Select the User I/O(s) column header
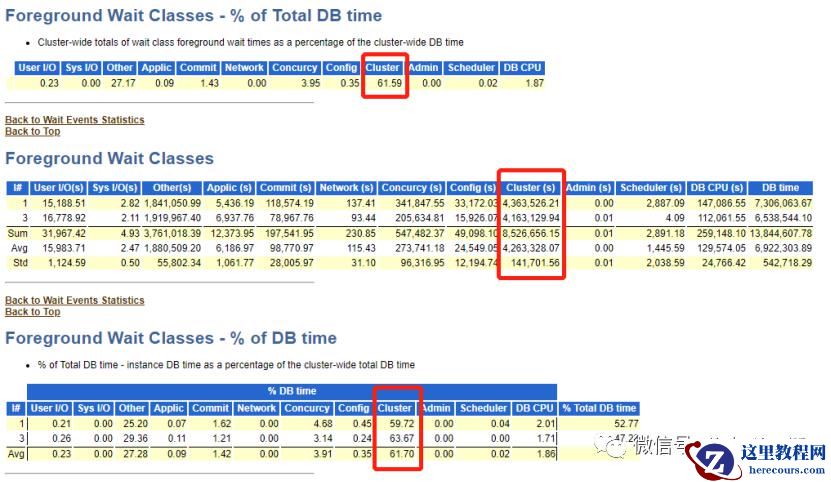This screenshot has height=482, width=831. 58,188
